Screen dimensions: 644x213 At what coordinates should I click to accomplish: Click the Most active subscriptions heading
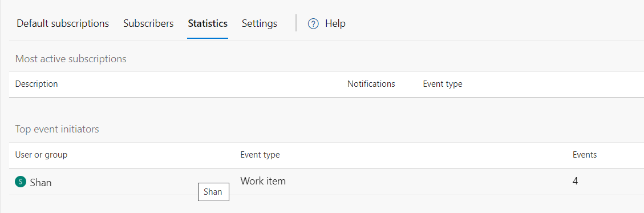[71, 59]
